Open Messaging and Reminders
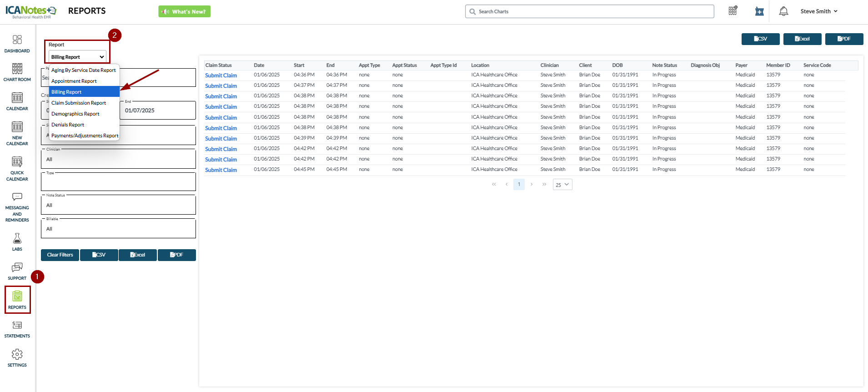The image size is (868, 392). point(17,207)
